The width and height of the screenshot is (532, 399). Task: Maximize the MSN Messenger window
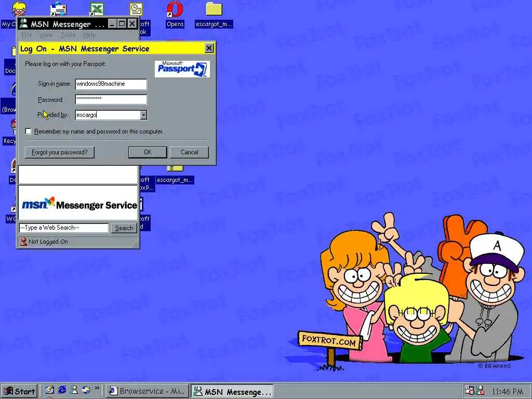(x=122, y=24)
